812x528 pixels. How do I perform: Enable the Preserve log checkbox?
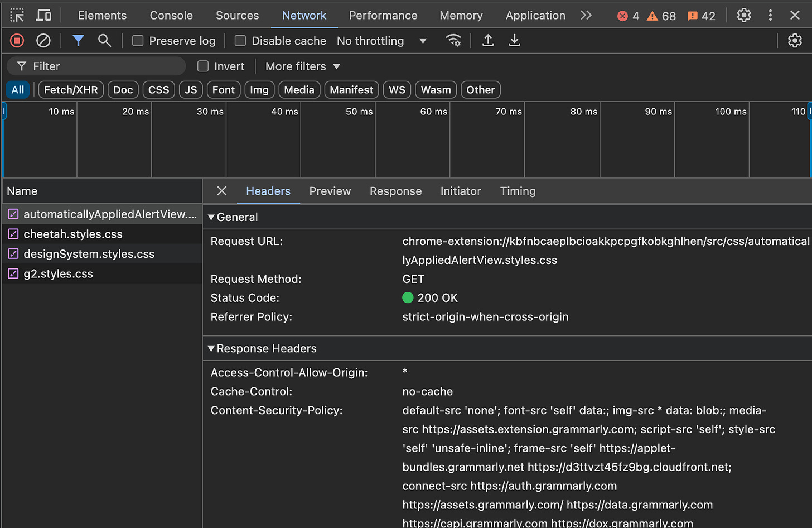tap(138, 41)
